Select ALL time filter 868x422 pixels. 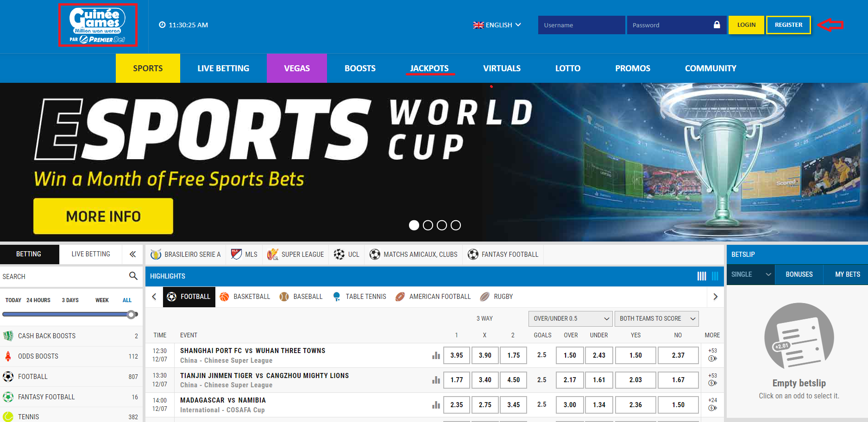pos(127,300)
